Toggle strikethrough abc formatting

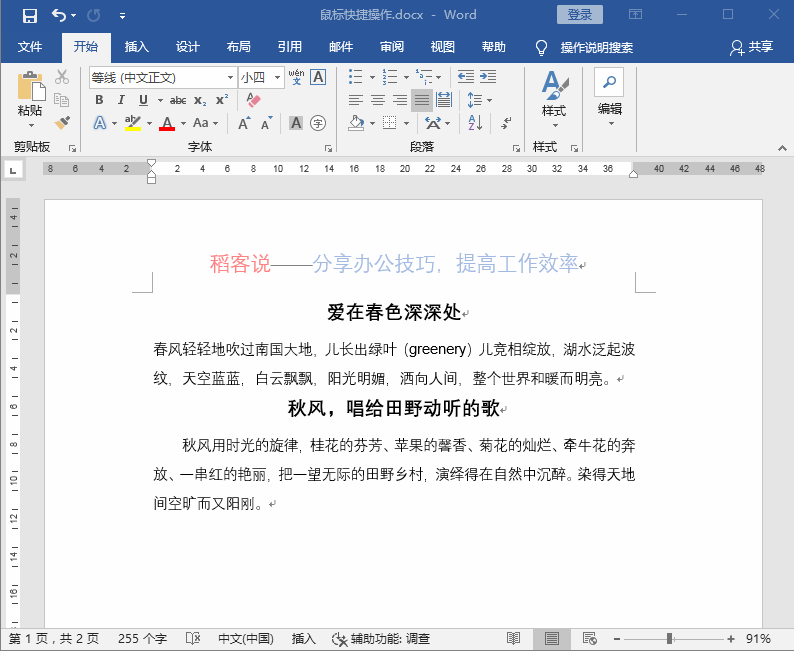(x=178, y=100)
